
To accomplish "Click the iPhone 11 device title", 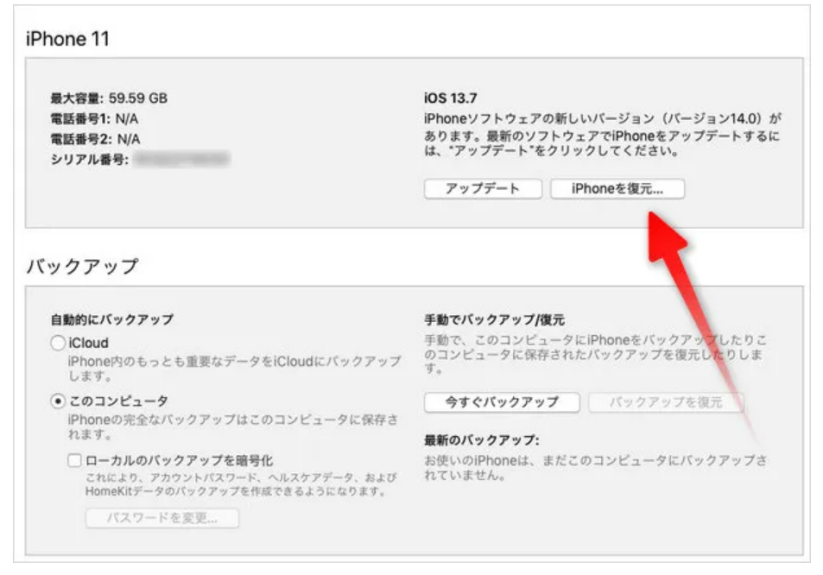I will tap(68, 39).
